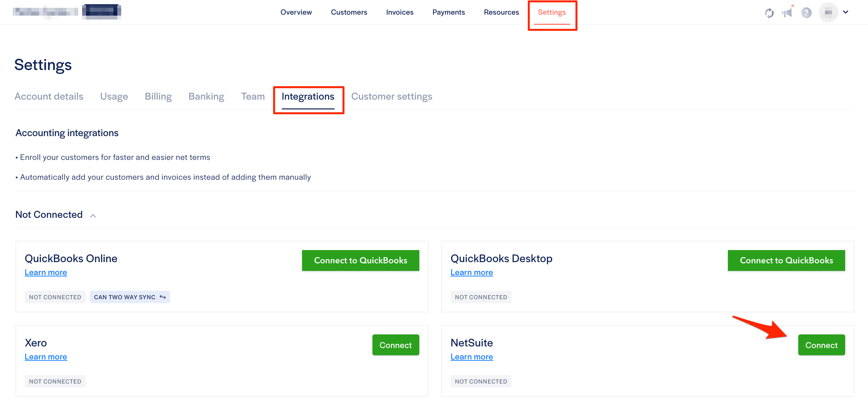Screen dimensions: 868x407
Task: Go to the Overview menu
Action: 296,12
